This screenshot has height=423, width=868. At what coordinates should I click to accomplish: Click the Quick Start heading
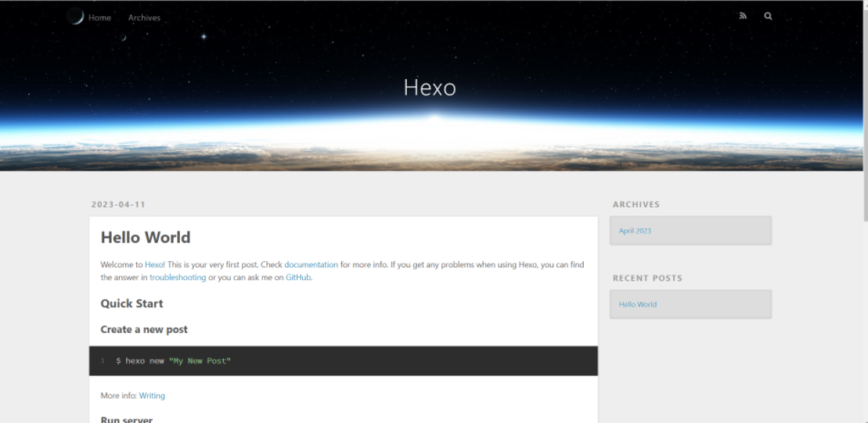point(131,303)
